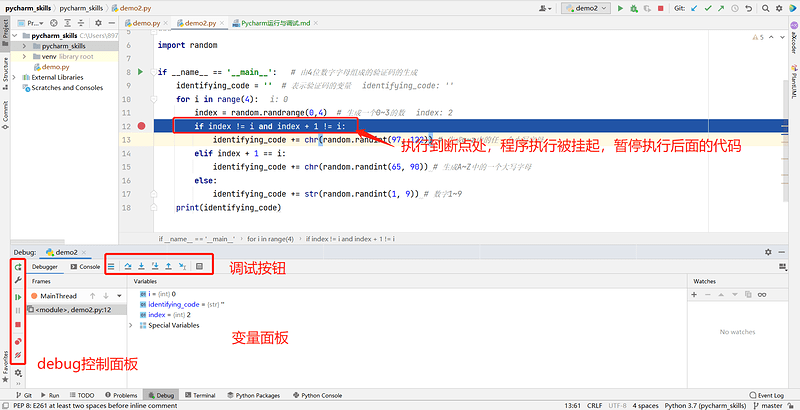Viewport: 800px width, 410px height.
Task: Open the Event Log in status bar
Action: click(767, 395)
